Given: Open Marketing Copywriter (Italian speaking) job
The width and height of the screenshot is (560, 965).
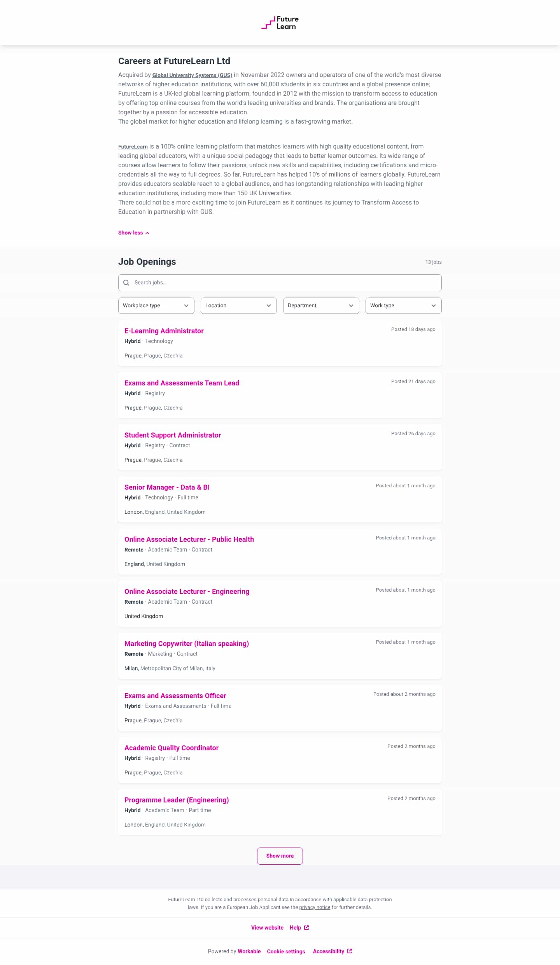Looking at the screenshot, I should pos(187,644).
